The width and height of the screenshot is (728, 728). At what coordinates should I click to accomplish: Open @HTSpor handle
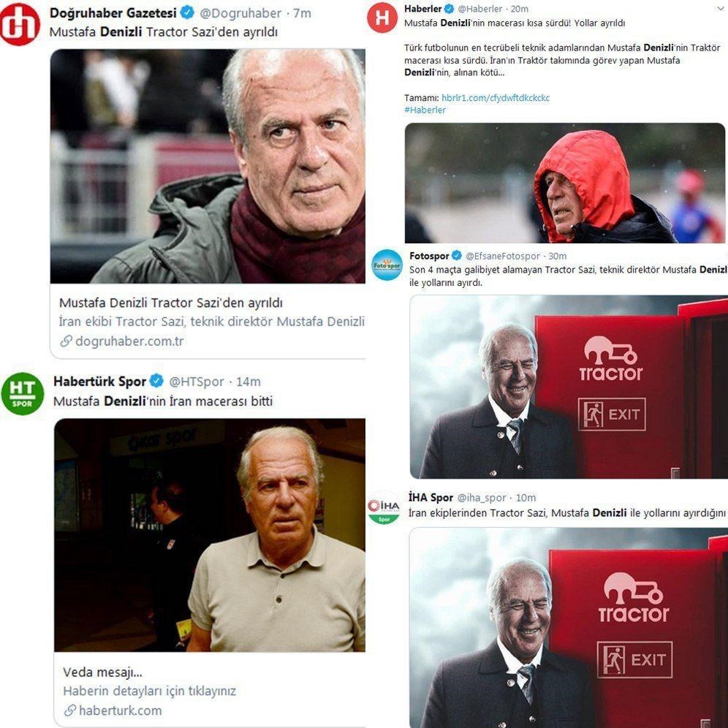tap(197, 382)
